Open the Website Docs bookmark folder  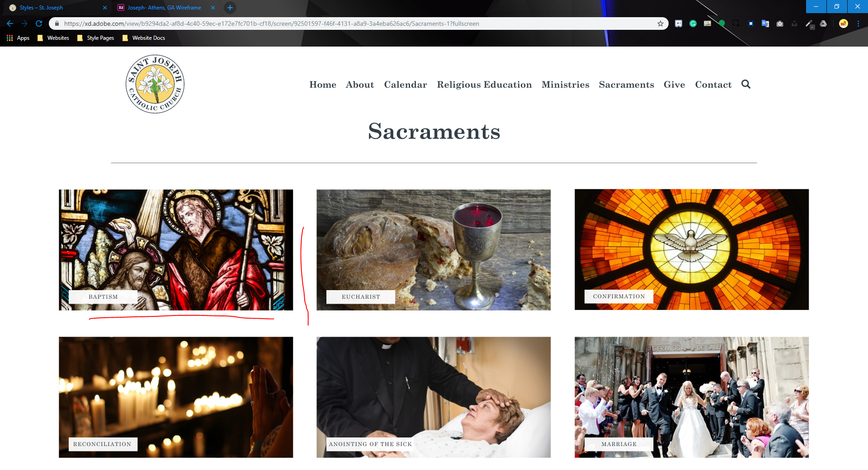tap(143, 38)
